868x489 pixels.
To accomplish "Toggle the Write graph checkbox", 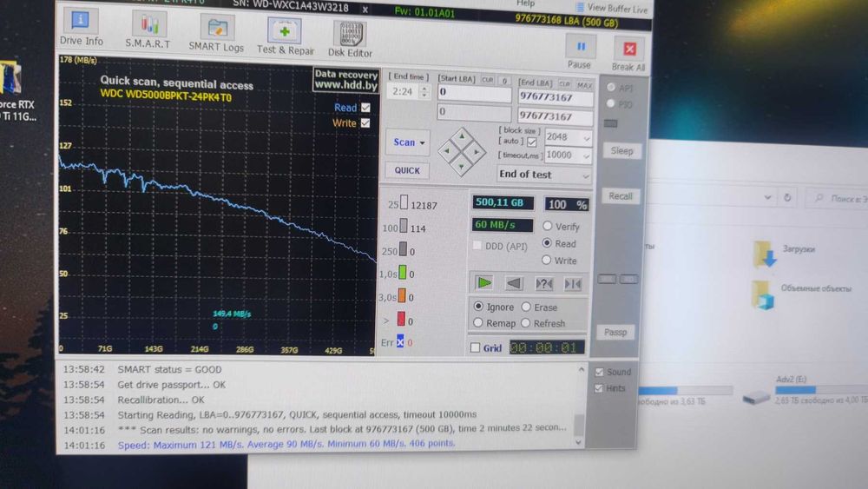I will click(x=365, y=123).
